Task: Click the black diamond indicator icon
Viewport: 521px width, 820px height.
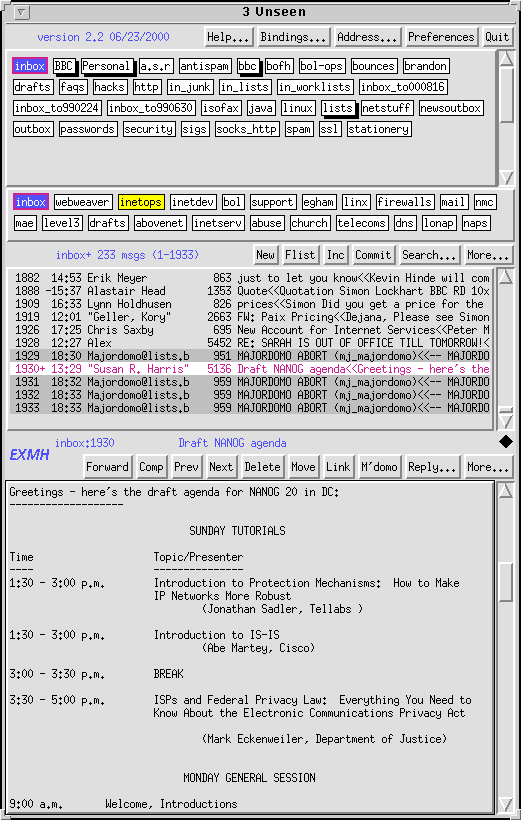Action: click(x=506, y=442)
